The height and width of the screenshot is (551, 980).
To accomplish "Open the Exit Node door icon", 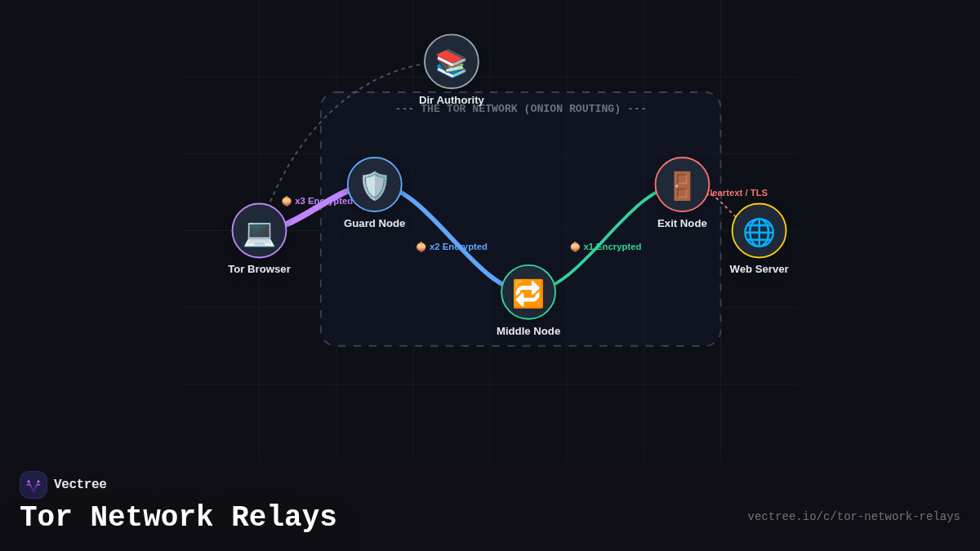I will (682, 184).
